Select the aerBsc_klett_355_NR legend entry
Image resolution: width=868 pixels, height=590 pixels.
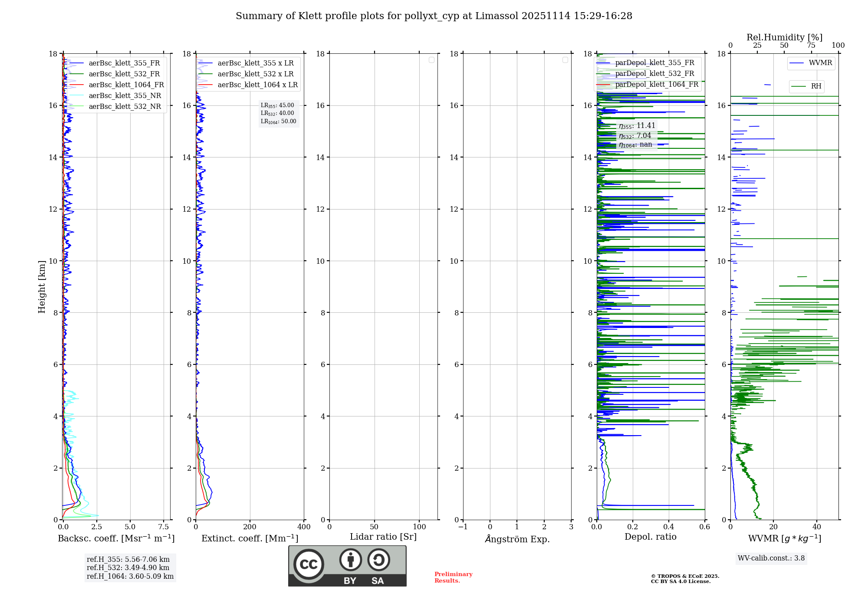(125, 96)
